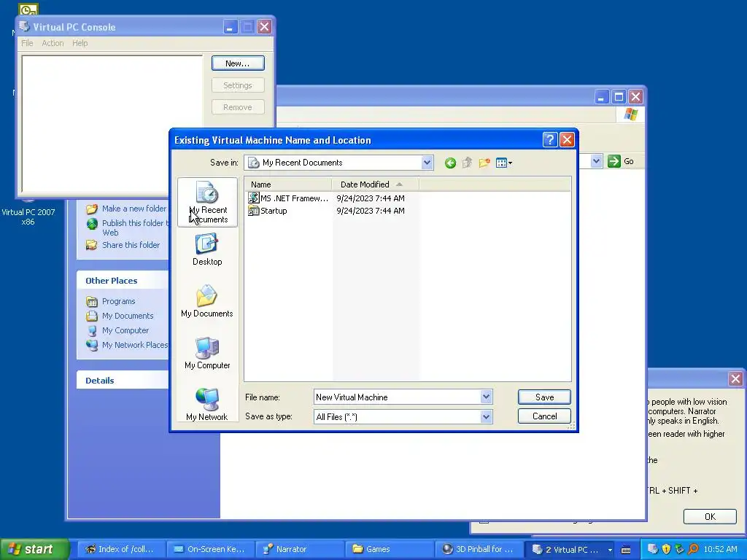The image size is (747, 560).
Task: Maximize the Explorer window behind the dialog
Action: click(x=619, y=97)
